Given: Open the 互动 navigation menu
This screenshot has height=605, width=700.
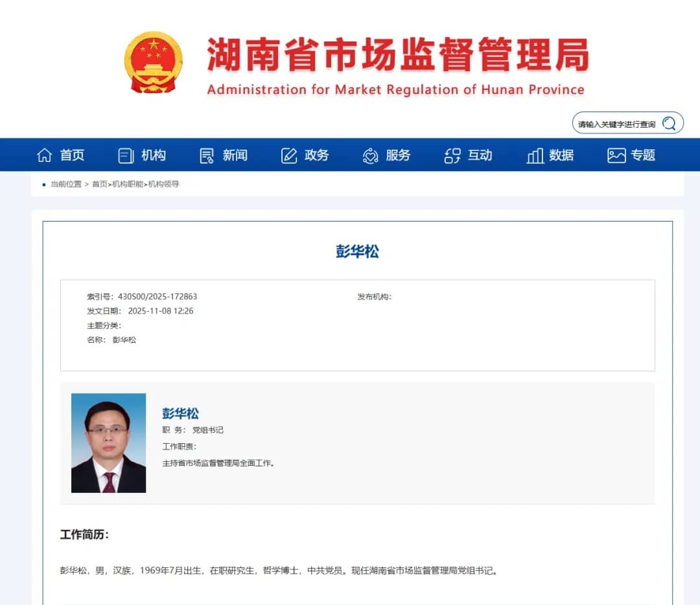Looking at the screenshot, I should click(478, 155).
